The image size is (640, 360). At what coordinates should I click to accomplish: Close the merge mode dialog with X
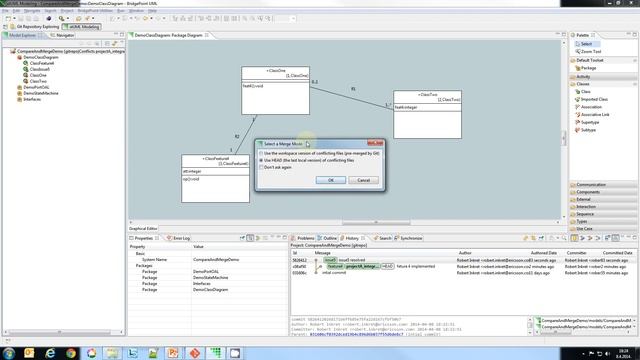(375, 143)
